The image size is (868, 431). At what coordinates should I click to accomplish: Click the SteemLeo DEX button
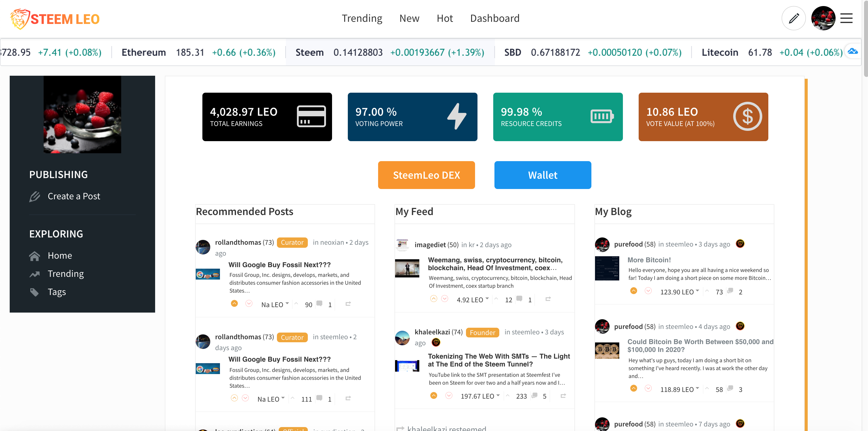(x=426, y=175)
